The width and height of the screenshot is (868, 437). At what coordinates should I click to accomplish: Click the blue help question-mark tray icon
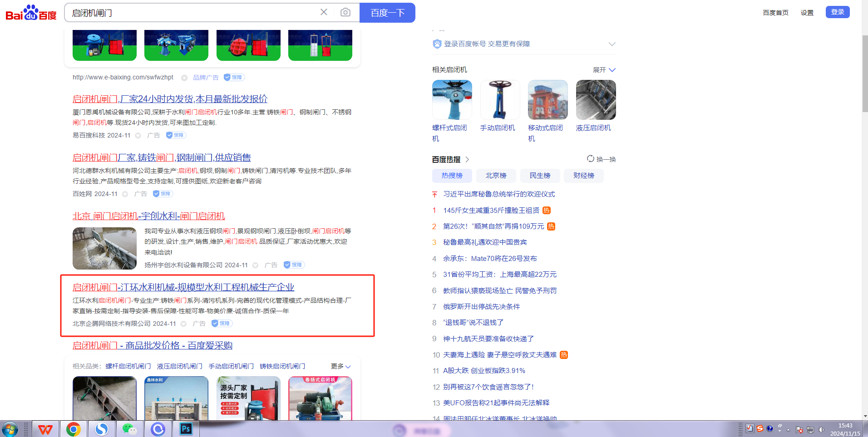769,428
